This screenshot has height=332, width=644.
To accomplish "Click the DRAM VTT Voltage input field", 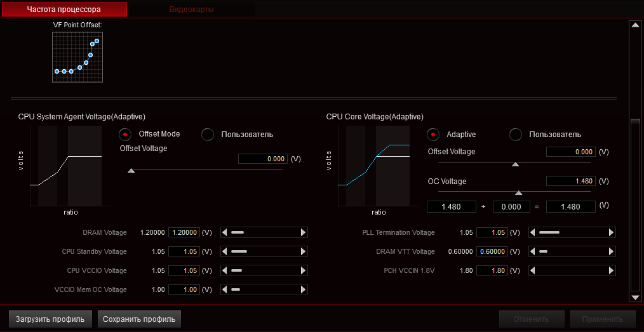I will coord(492,251).
